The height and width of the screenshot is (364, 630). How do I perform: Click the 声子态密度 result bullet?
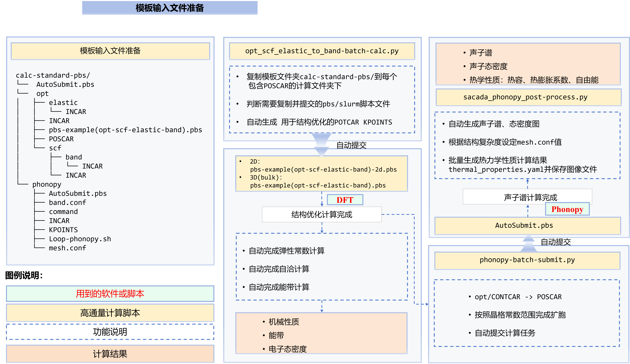488,66
